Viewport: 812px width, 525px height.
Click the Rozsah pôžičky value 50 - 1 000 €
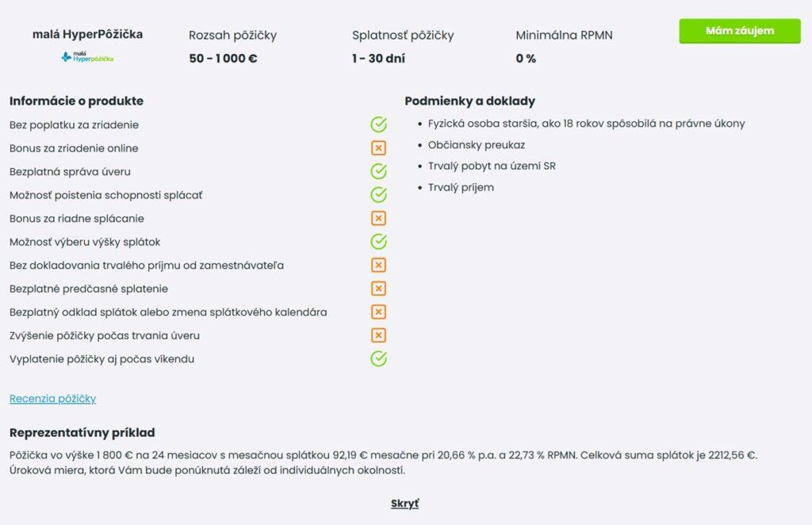[223, 58]
